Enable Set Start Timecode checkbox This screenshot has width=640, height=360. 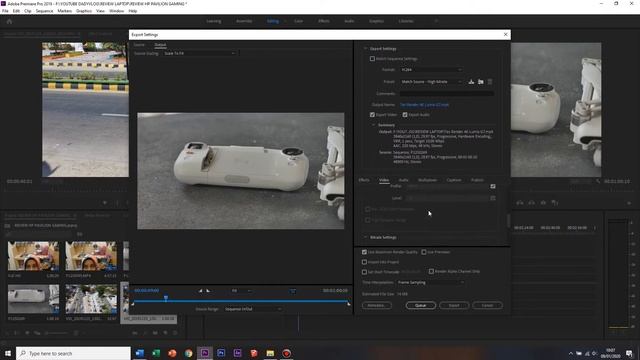(364, 272)
